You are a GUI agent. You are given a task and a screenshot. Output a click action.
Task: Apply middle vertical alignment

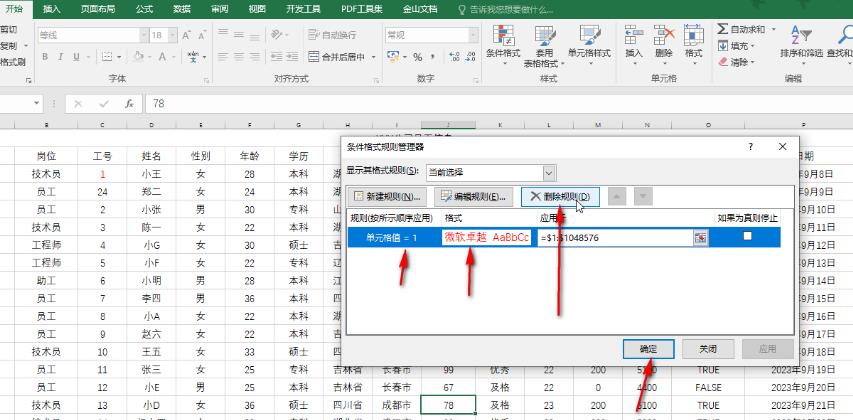tap(238, 35)
